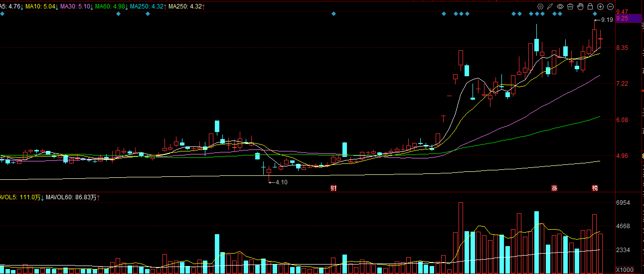Click the diamond info marker above 9.19 high

tap(595, 14)
